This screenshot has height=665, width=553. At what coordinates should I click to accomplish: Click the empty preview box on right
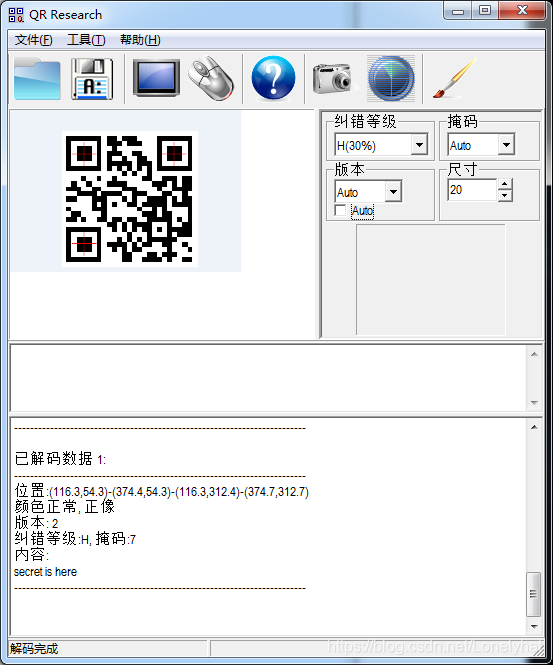[x=430, y=280]
